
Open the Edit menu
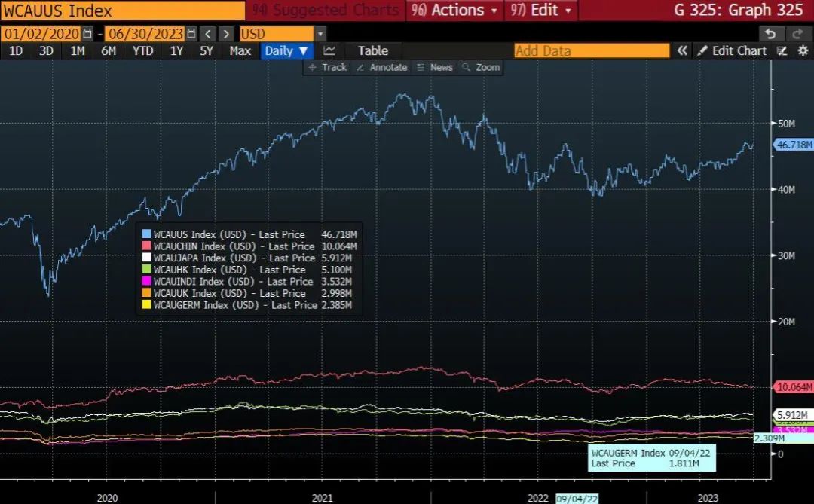(540, 11)
